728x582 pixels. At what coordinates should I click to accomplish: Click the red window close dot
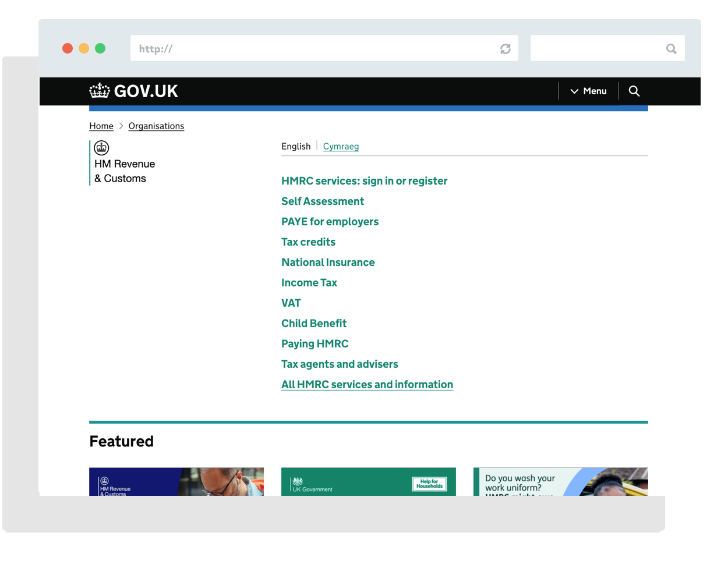(68, 48)
